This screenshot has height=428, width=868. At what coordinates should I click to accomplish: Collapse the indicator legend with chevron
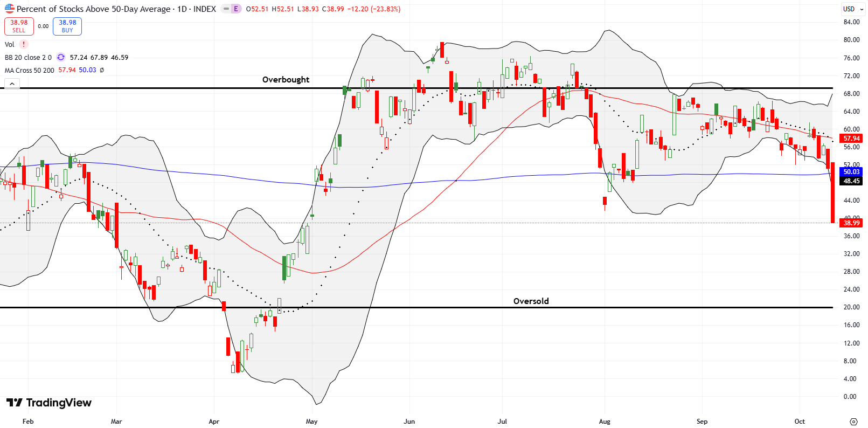click(x=12, y=84)
